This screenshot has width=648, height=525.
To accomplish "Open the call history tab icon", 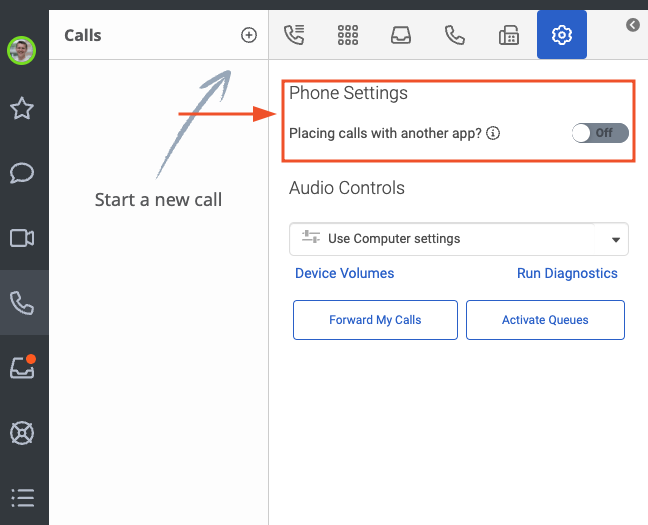I will tap(294, 35).
